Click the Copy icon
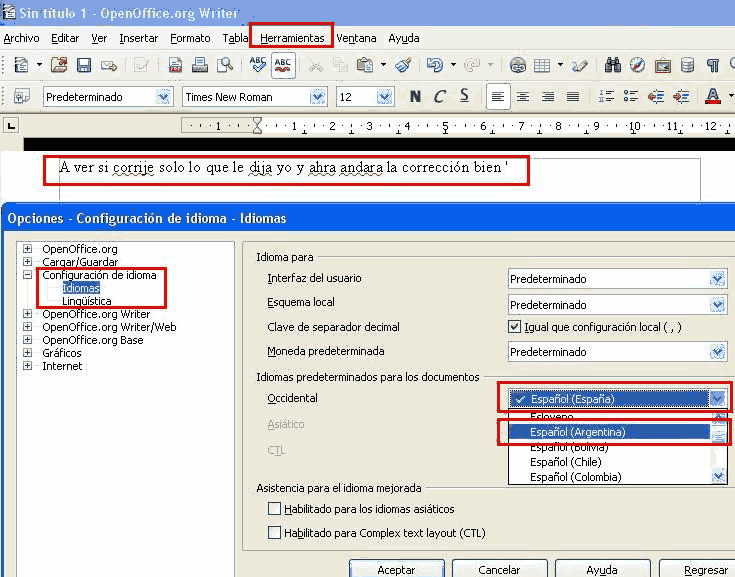This screenshot has width=735, height=577. pos(340,65)
